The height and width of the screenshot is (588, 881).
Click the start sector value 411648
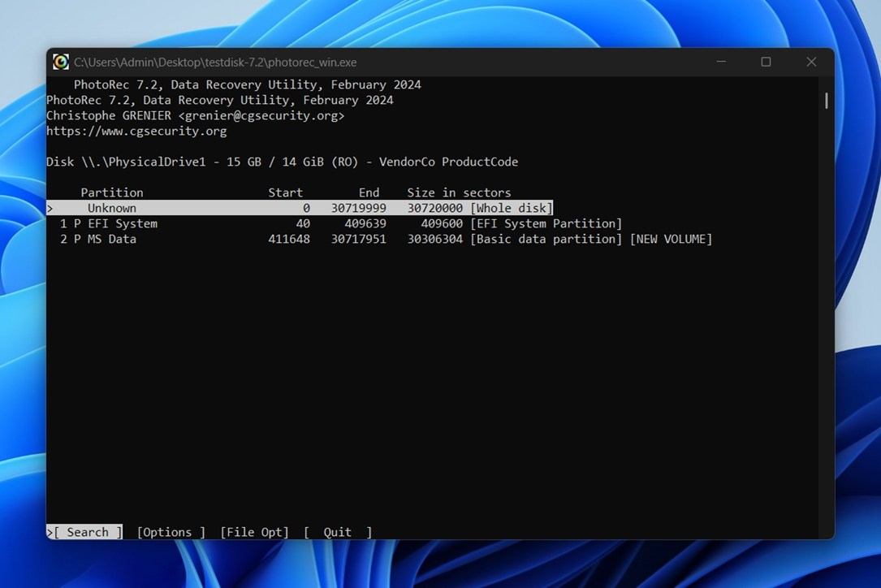289,239
